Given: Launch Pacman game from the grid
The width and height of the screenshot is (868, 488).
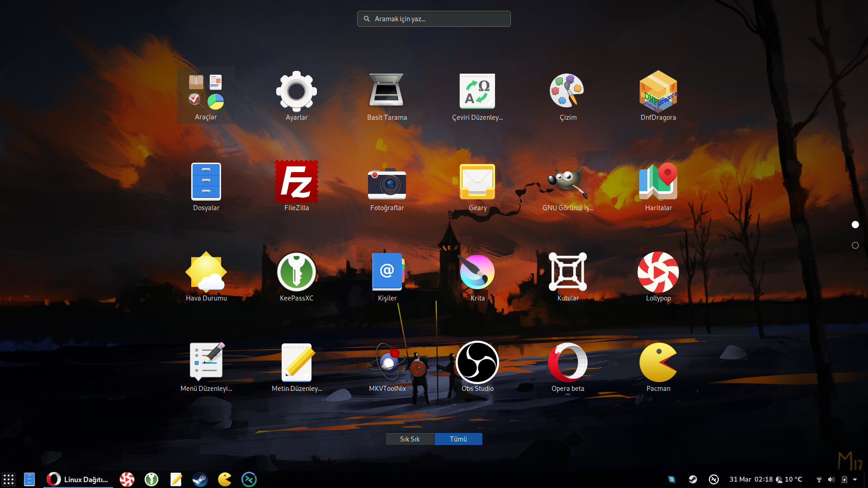Looking at the screenshot, I should [658, 366].
